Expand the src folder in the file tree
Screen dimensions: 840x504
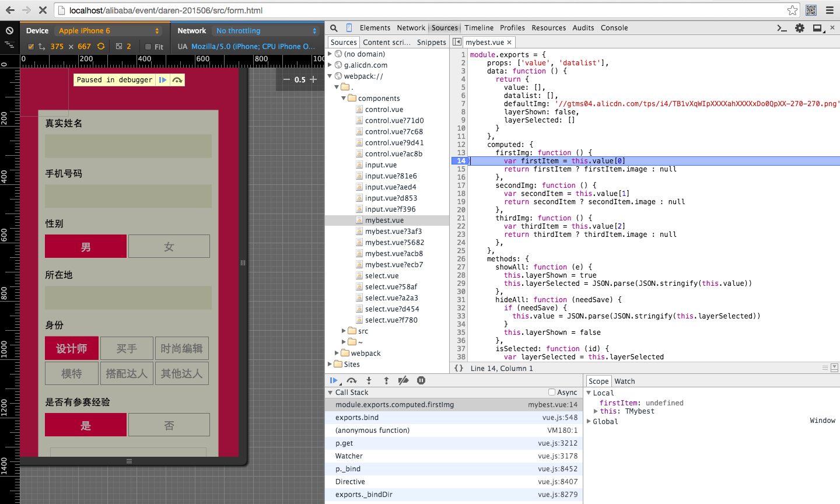pyautogui.click(x=344, y=331)
